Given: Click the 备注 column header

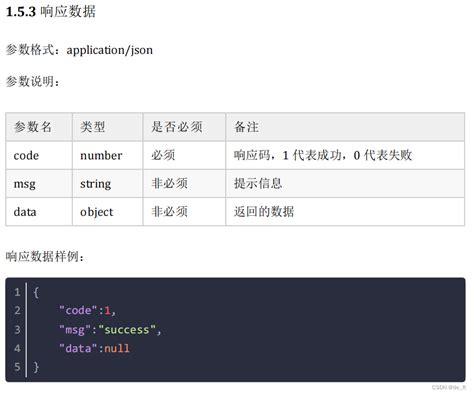Looking at the screenshot, I should pos(345,127).
